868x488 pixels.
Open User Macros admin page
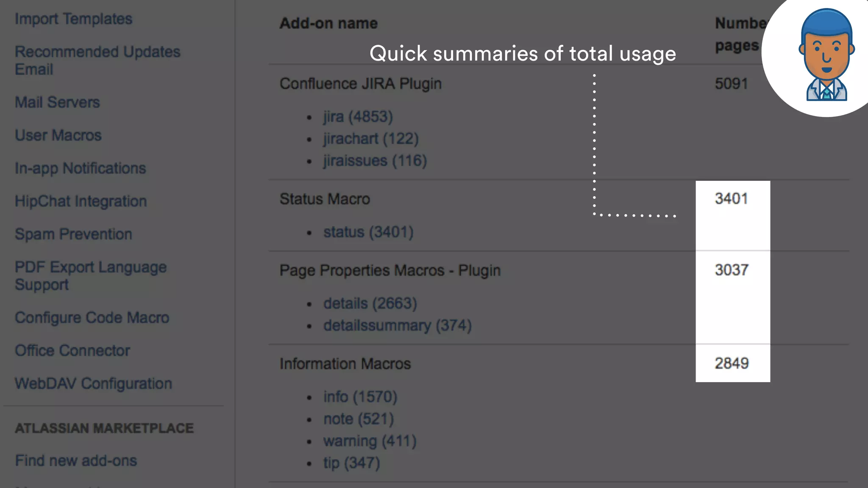click(58, 135)
